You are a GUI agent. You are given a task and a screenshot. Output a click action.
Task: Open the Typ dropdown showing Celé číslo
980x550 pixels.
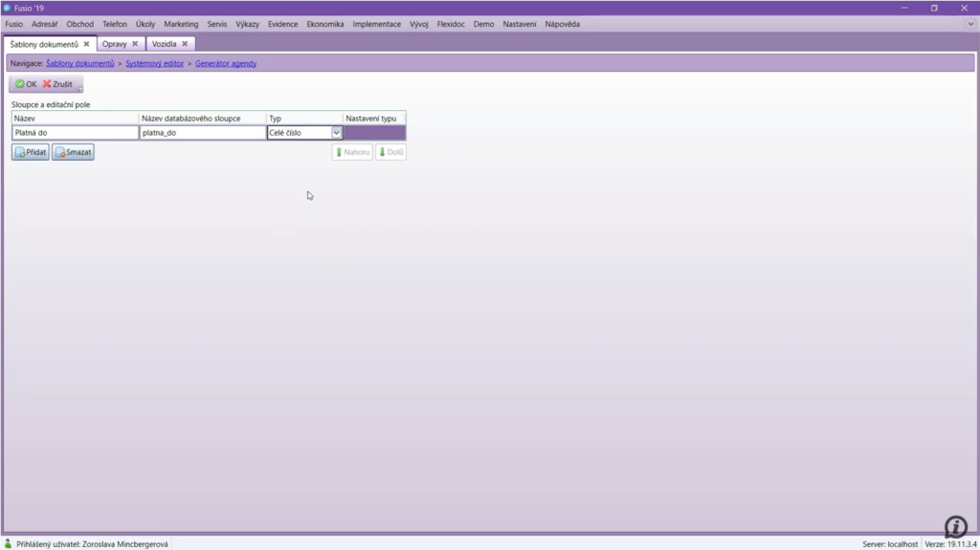point(336,133)
